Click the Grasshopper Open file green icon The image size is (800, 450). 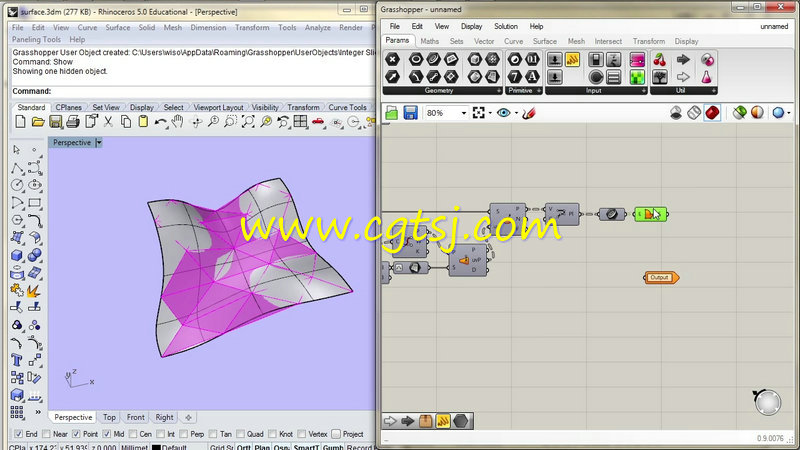click(391, 113)
